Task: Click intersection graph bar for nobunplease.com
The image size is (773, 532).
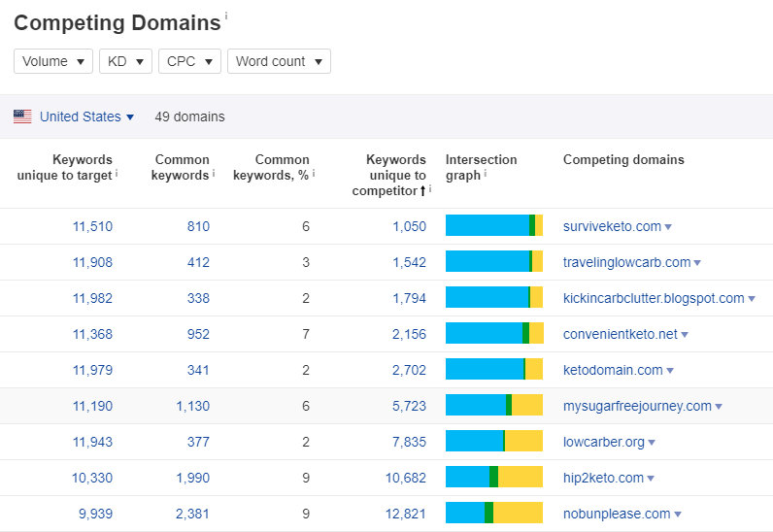Action: (494, 513)
